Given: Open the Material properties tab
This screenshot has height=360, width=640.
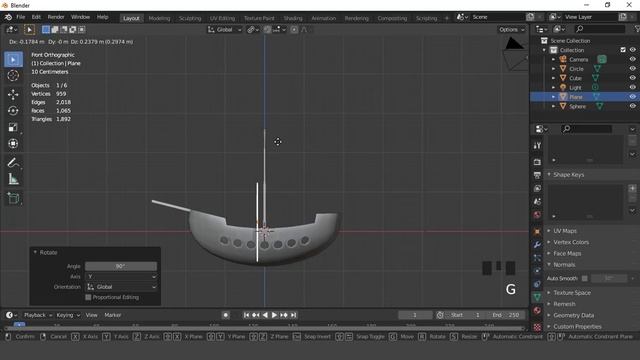Looking at the screenshot, I should [537, 311].
